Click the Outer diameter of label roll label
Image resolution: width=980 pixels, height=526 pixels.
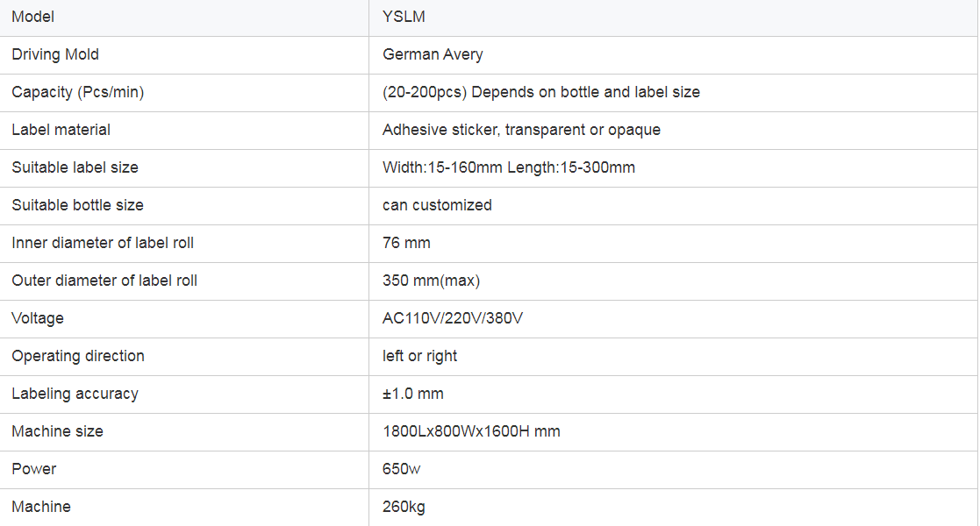pos(104,281)
